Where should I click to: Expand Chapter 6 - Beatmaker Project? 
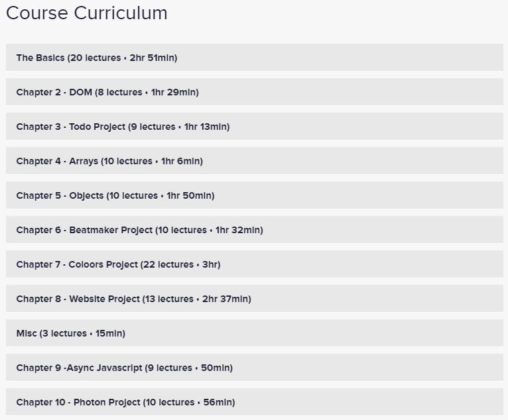254,230
